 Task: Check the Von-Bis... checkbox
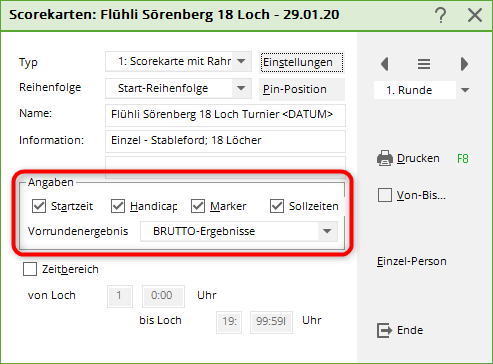[x=385, y=195]
